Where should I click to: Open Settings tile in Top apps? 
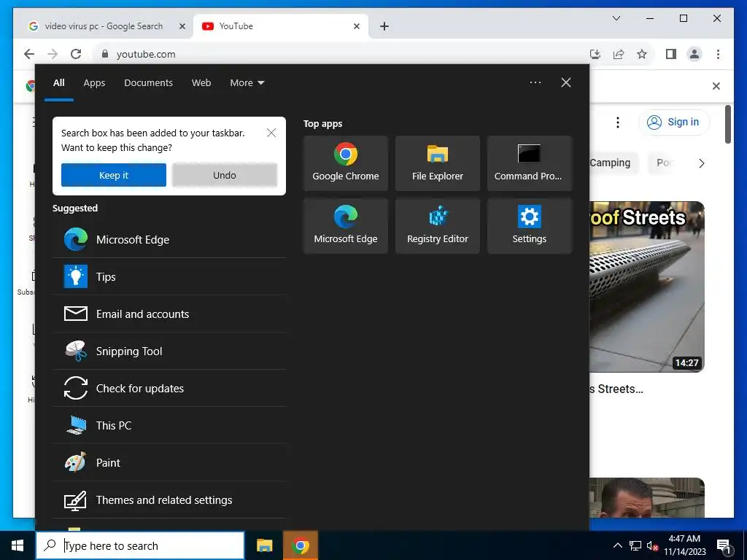530,226
